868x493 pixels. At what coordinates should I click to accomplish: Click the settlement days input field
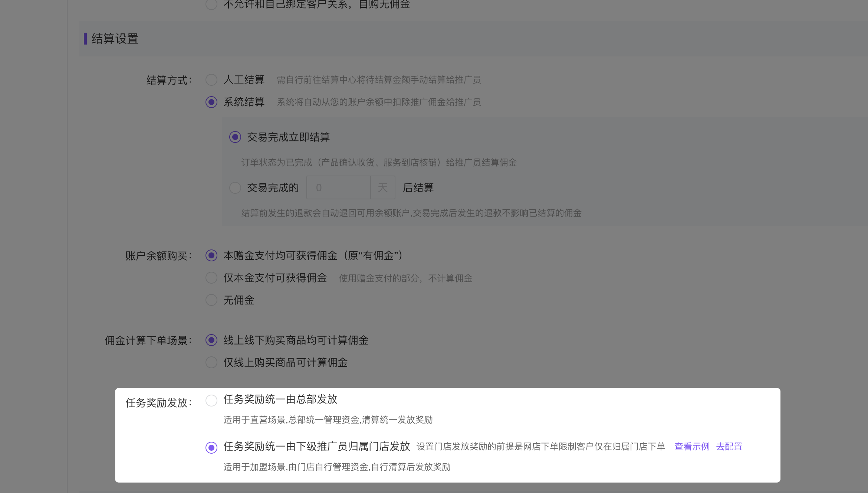[338, 188]
